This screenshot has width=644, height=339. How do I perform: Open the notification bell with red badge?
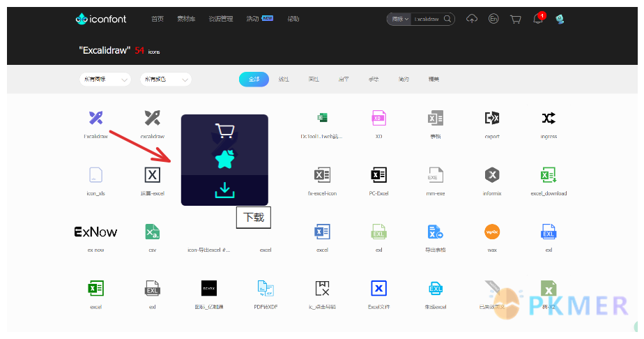pyautogui.click(x=539, y=18)
